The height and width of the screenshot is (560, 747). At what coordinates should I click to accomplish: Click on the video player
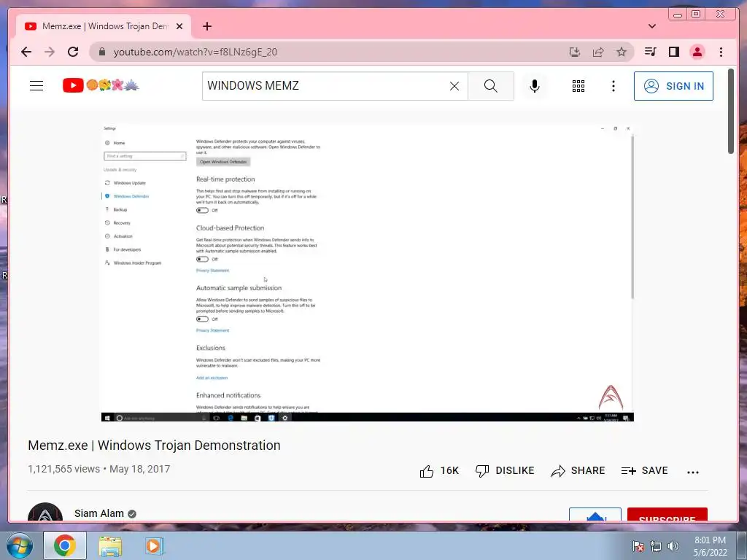368,273
